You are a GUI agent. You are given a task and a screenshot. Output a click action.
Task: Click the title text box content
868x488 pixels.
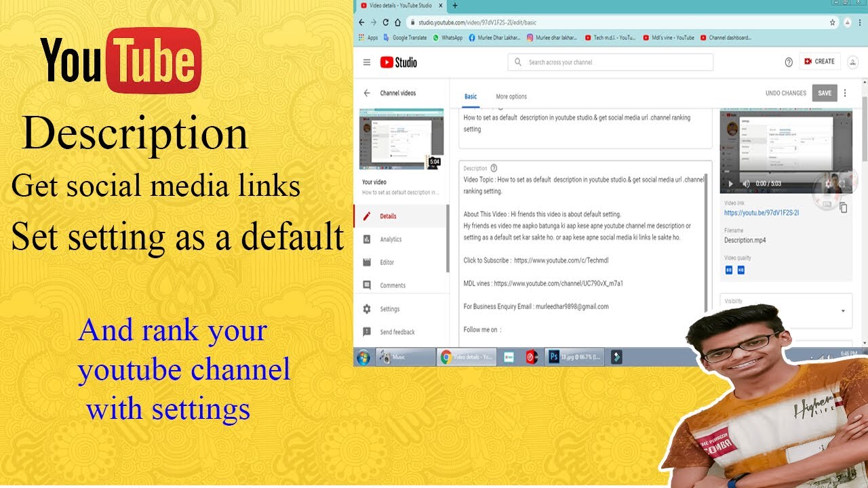point(577,123)
